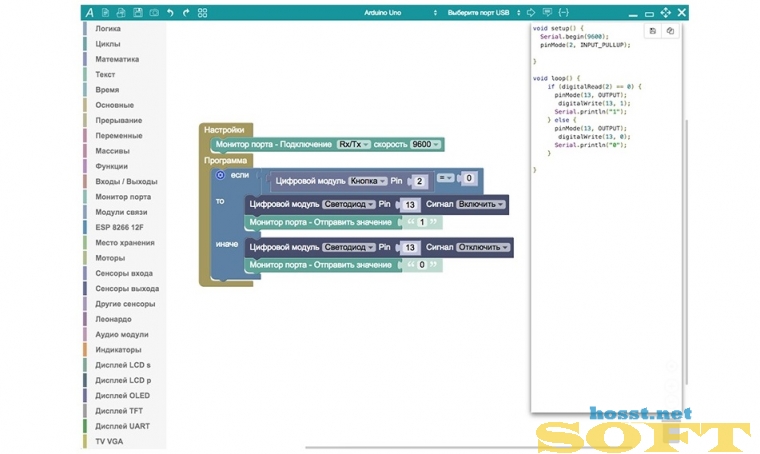
Task: Choose board in Arduino Uno selector
Action: [400, 13]
